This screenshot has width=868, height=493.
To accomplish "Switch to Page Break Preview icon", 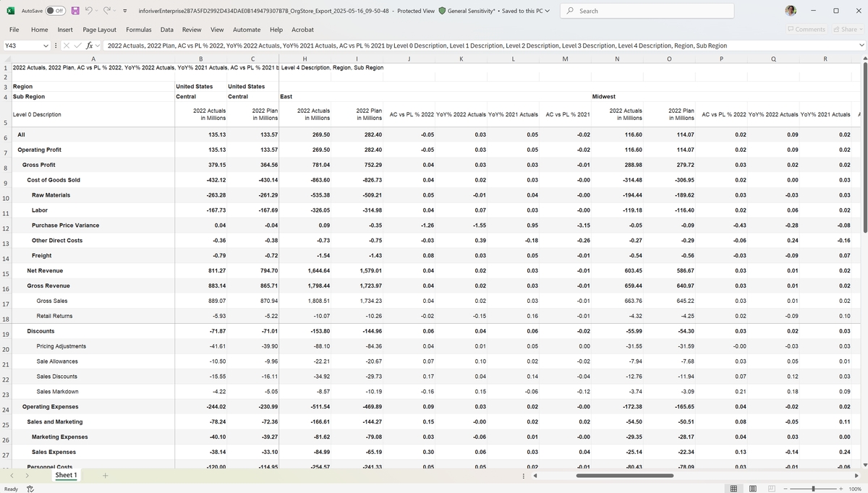I will pyautogui.click(x=771, y=489).
